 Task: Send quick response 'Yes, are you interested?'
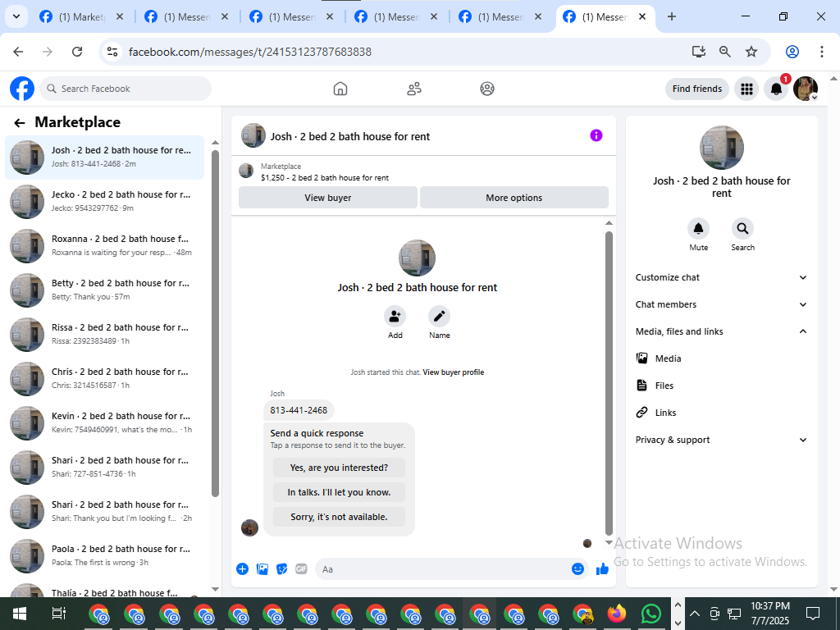(339, 468)
